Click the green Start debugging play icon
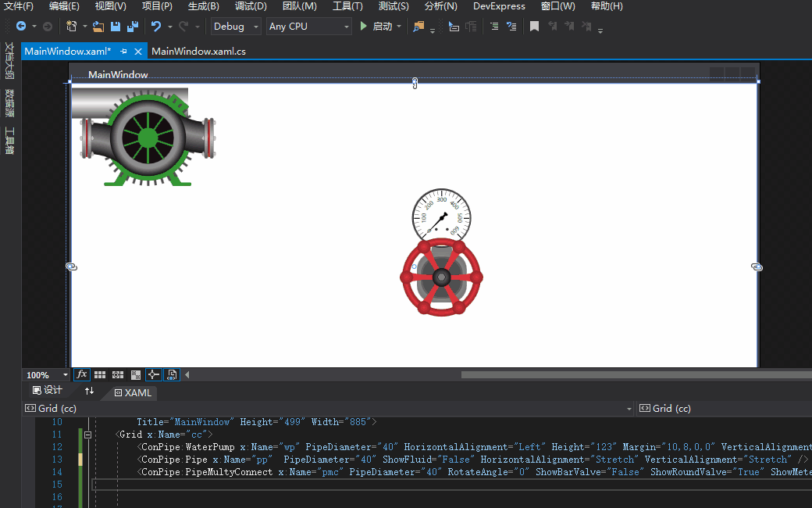 [x=364, y=26]
